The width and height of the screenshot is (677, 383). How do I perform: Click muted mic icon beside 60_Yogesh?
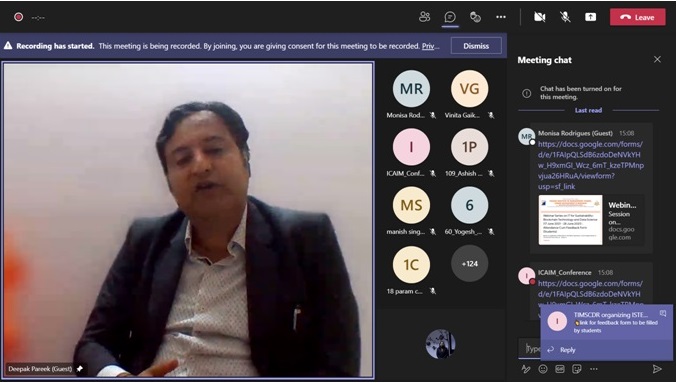(x=491, y=232)
